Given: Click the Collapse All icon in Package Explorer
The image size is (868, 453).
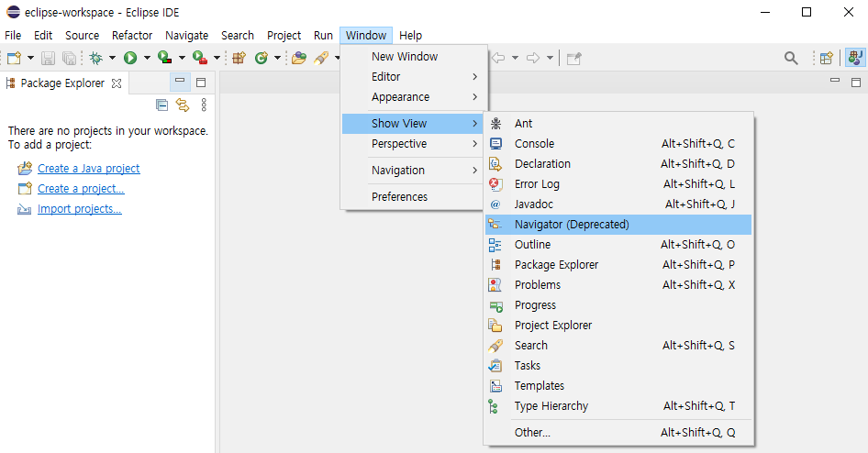Looking at the screenshot, I should pyautogui.click(x=161, y=105).
